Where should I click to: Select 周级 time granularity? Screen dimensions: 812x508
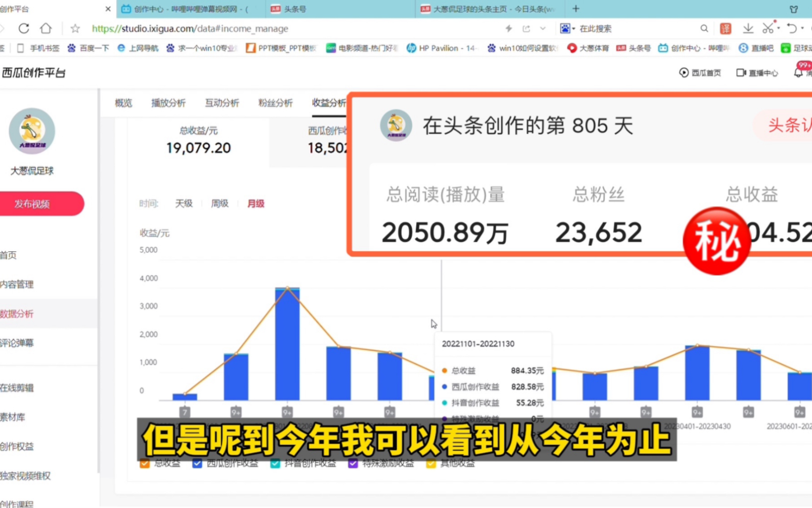(x=219, y=203)
